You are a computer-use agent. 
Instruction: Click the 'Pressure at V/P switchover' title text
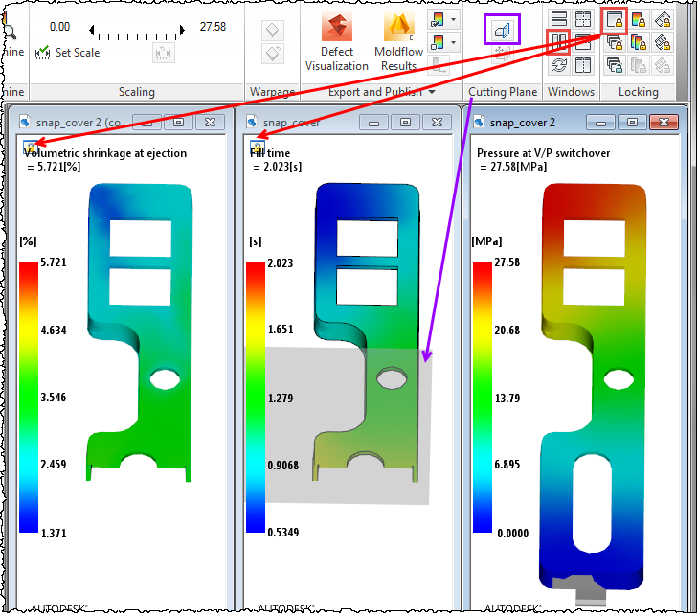tap(544, 153)
